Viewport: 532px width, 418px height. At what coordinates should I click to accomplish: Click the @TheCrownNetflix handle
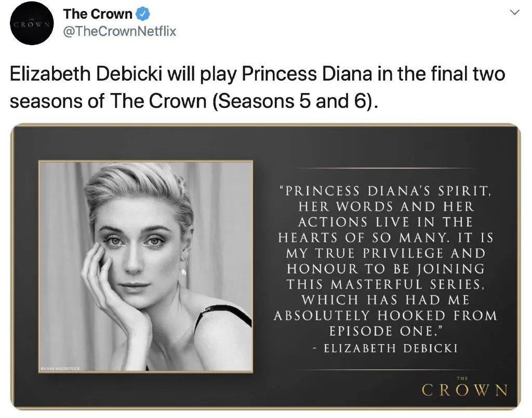point(119,32)
